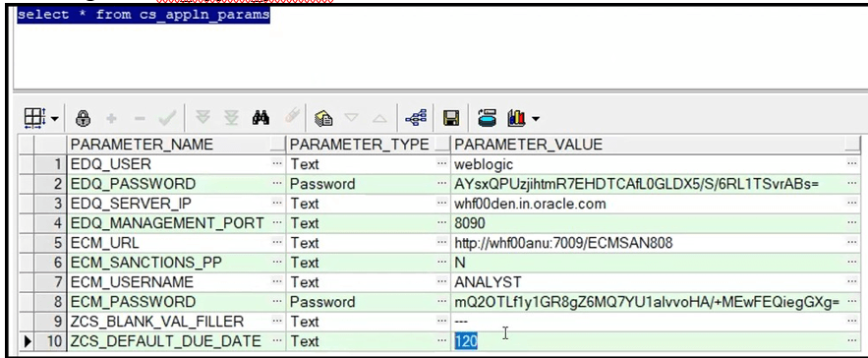Screen dimensions: 868x358
Task: Click the Fetch Next Page double-arrow icon
Action: click(203, 117)
